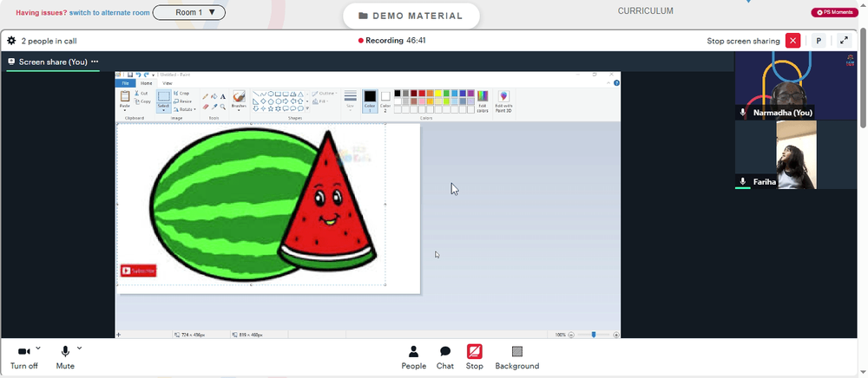Image resolution: width=868 pixels, height=378 pixels.
Task: Select the Pencil tool in Paint
Action: [206, 96]
